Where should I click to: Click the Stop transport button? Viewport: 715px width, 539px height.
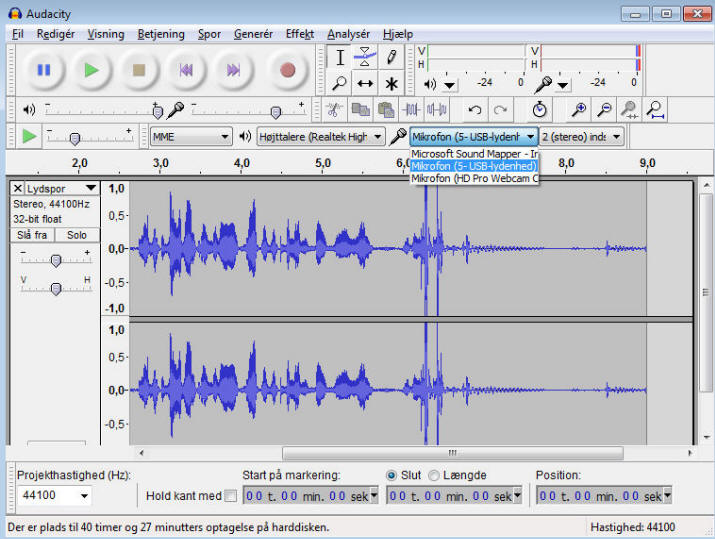pyautogui.click(x=139, y=70)
